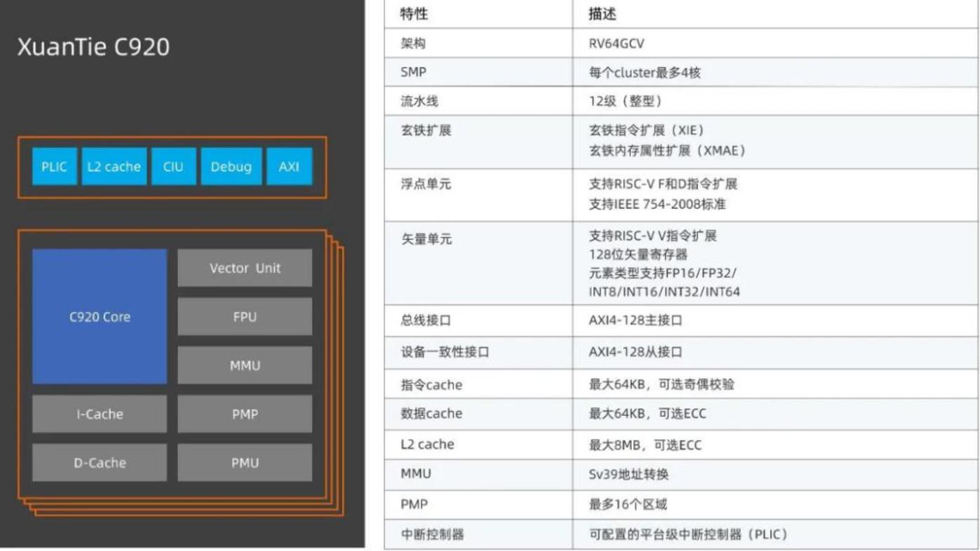Select the I-Cache block
The image size is (980, 551).
coord(100,414)
